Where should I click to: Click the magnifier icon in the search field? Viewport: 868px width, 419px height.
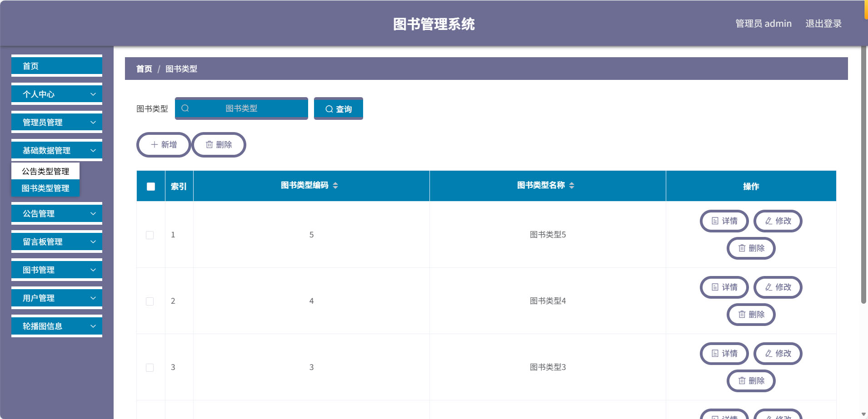coord(185,108)
